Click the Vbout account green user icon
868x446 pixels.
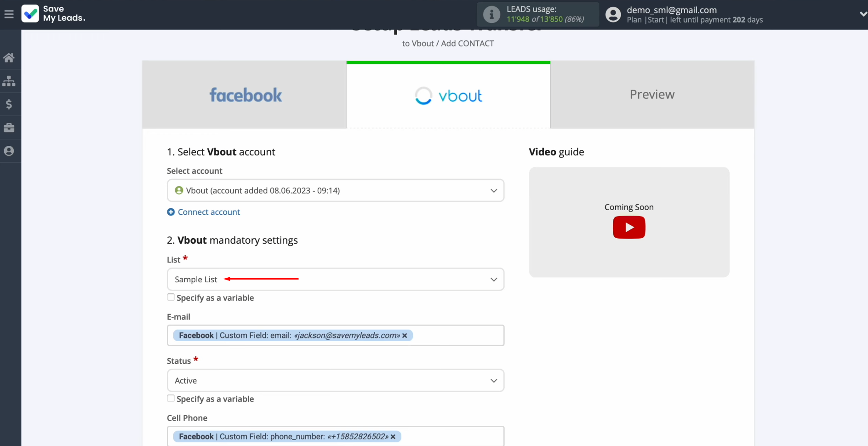pyautogui.click(x=179, y=190)
